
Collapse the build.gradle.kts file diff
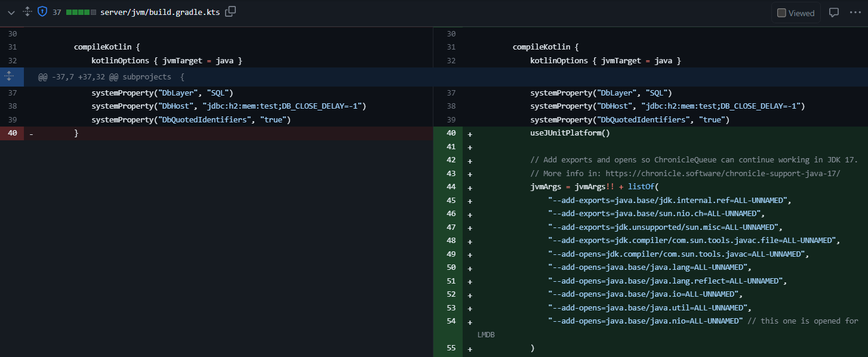tap(11, 12)
